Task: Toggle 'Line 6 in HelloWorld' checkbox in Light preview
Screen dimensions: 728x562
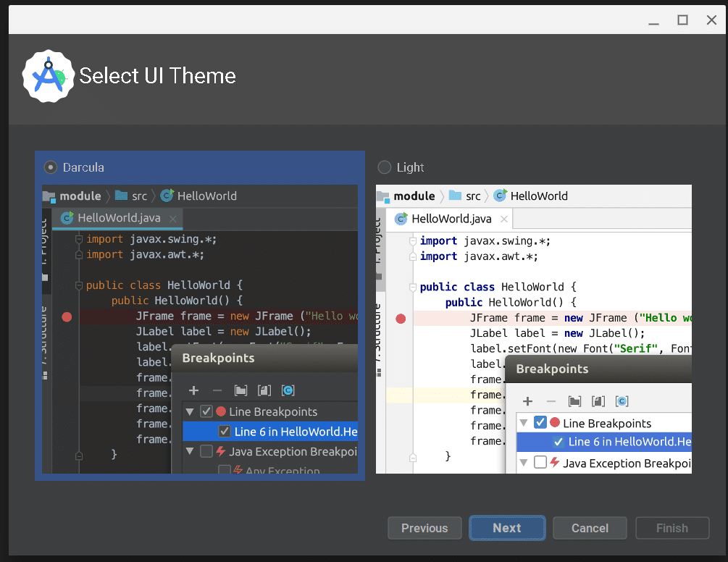Action: coord(558,442)
